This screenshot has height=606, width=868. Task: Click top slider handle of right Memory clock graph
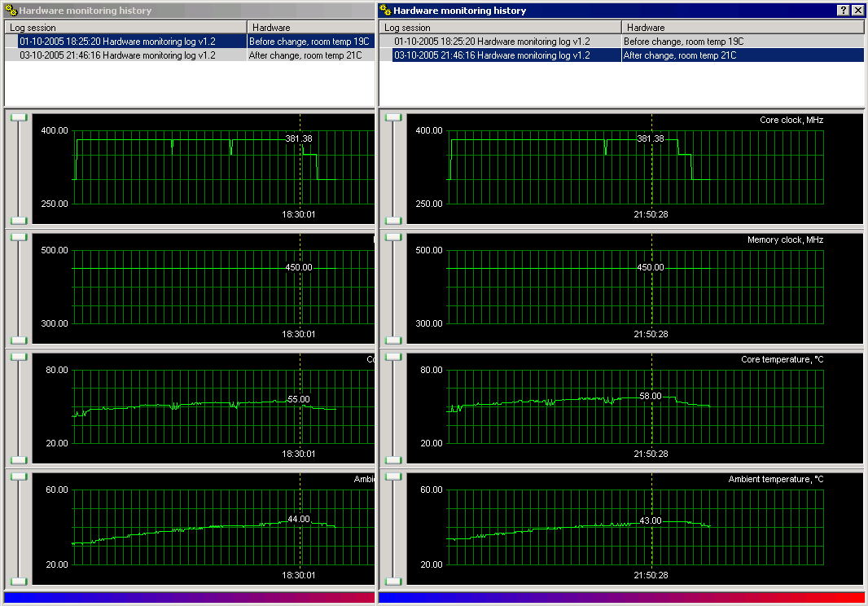393,237
